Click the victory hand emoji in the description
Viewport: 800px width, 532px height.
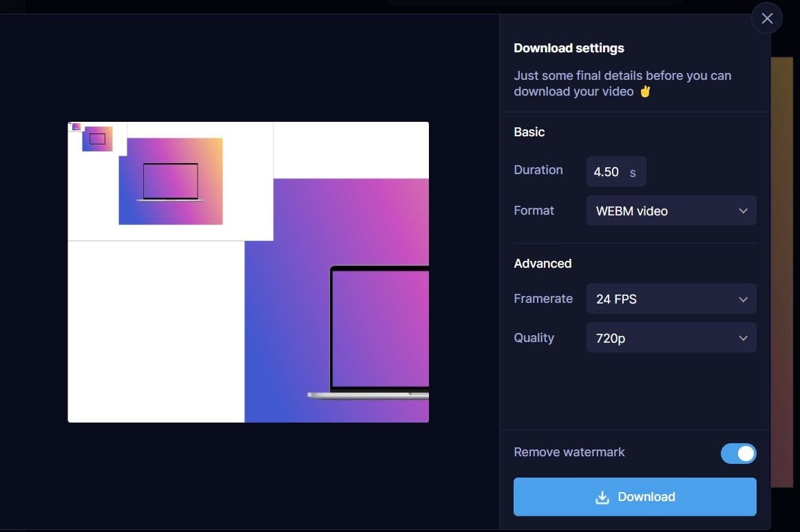pyautogui.click(x=644, y=91)
